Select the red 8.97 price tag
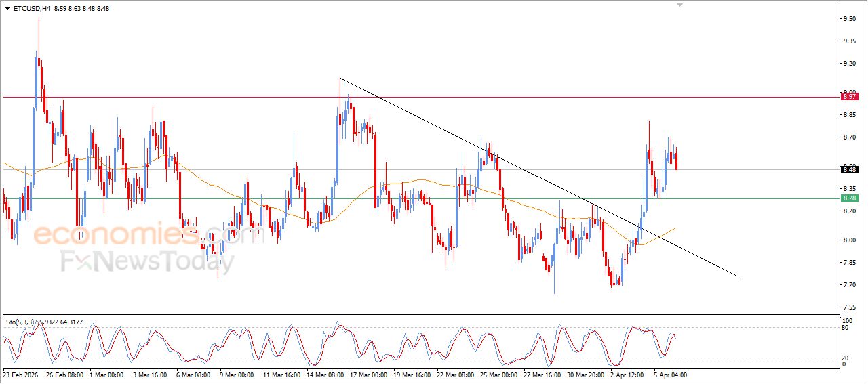This screenshot has width=868, height=384. pos(849,97)
